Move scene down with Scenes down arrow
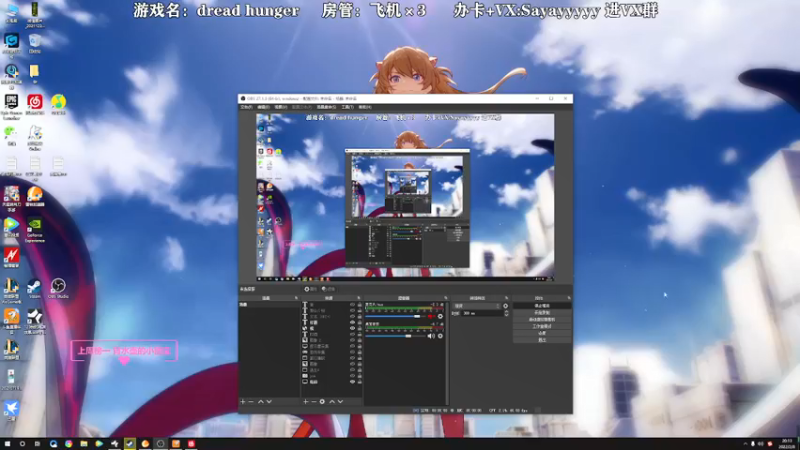This screenshot has width=800, height=450. (x=269, y=402)
